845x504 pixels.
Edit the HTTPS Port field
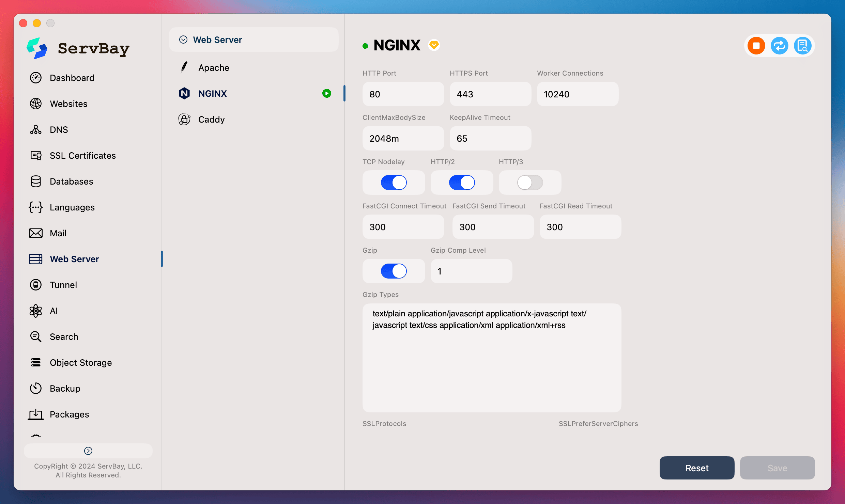[491, 94]
